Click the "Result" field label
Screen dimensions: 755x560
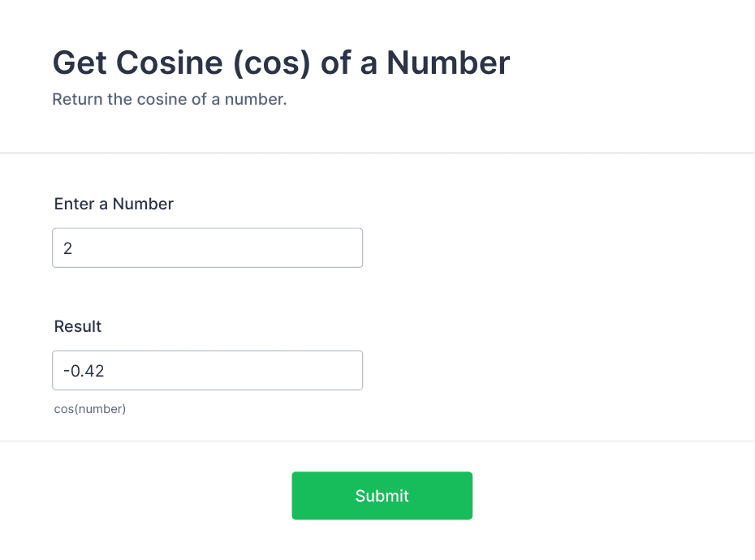click(x=77, y=326)
